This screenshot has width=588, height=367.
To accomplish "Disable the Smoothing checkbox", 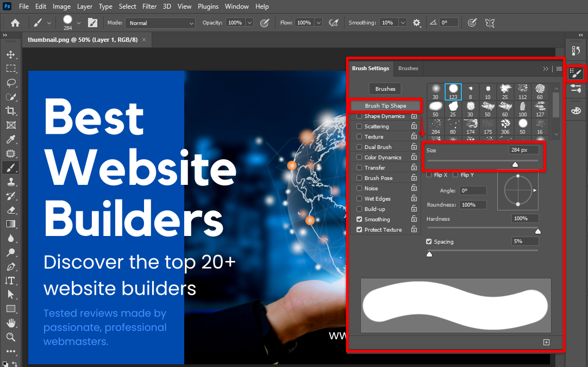I will (x=359, y=220).
